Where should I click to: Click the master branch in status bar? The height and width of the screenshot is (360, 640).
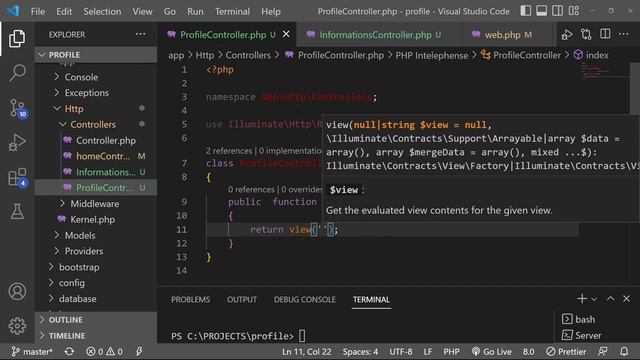32,351
